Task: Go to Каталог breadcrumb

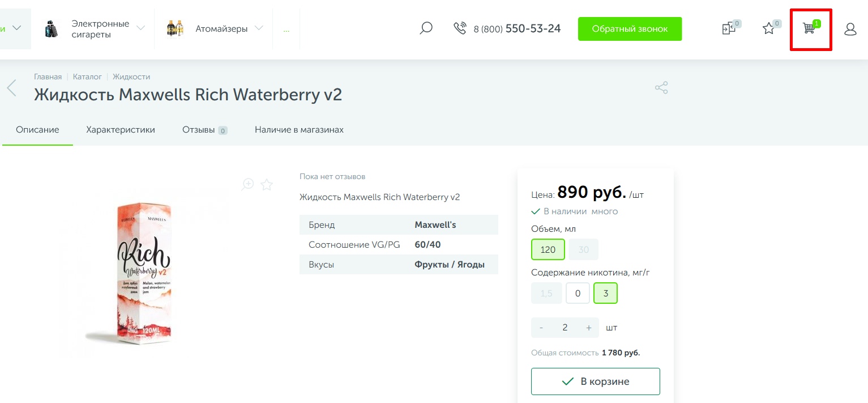Action: click(87, 77)
